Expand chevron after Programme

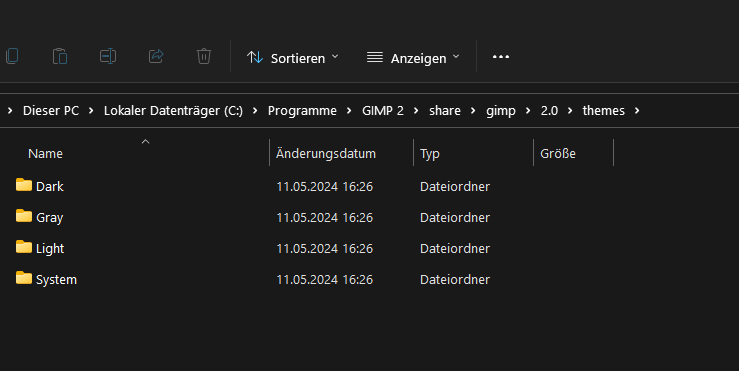(x=349, y=111)
